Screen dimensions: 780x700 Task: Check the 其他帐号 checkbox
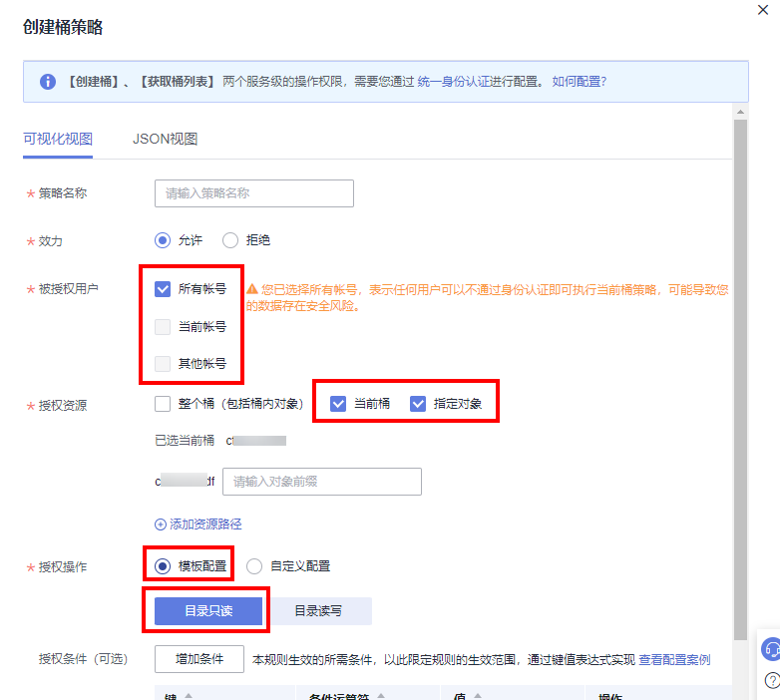point(163,364)
